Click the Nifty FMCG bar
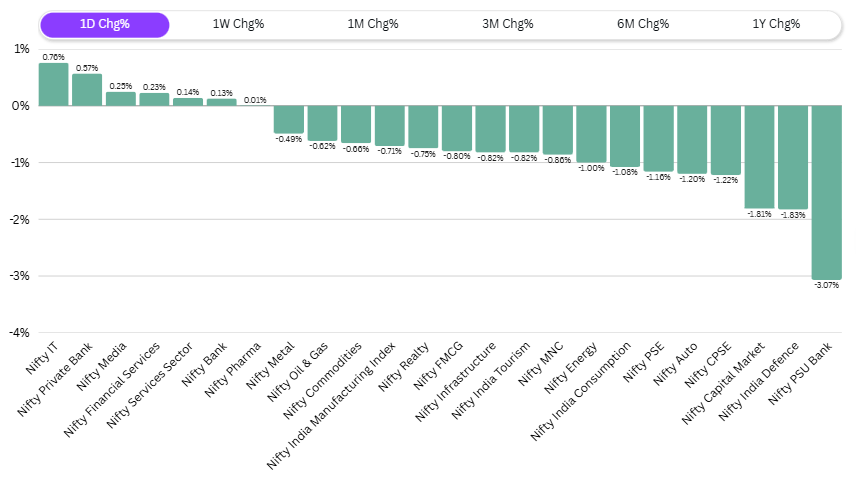Image resolution: width=856 pixels, height=483 pixels. click(457, 128)
